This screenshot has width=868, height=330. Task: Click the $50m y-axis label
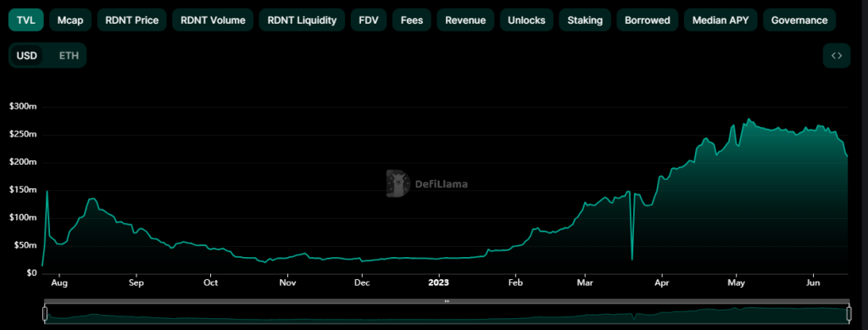click(25, 245)
